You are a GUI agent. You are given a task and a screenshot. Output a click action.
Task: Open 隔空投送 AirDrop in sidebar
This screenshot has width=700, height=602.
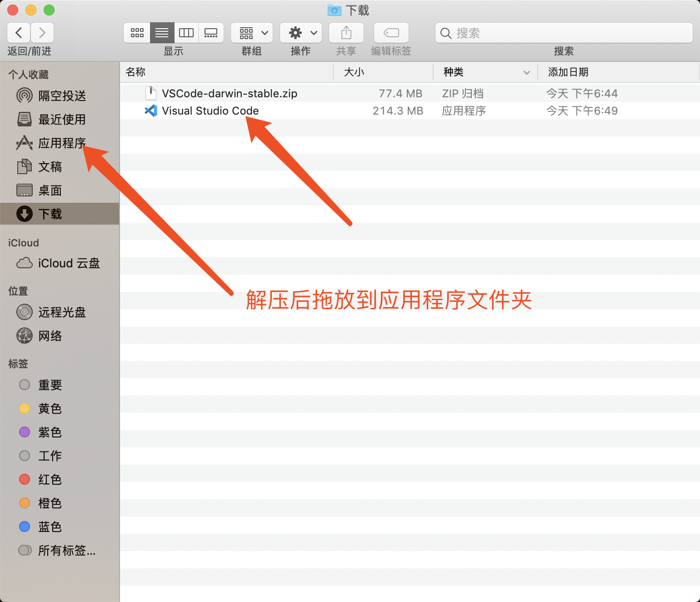(x=60, y=95)
